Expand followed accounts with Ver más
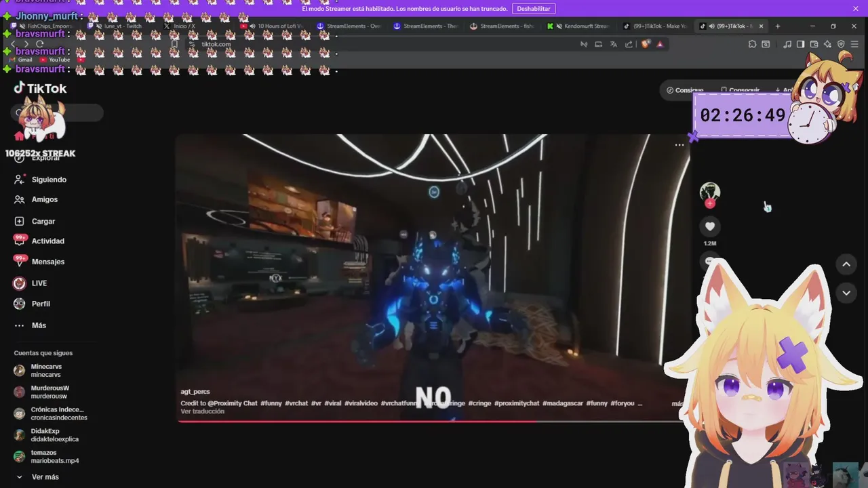This screenshot has height=488, width=868. coord(37,477)
